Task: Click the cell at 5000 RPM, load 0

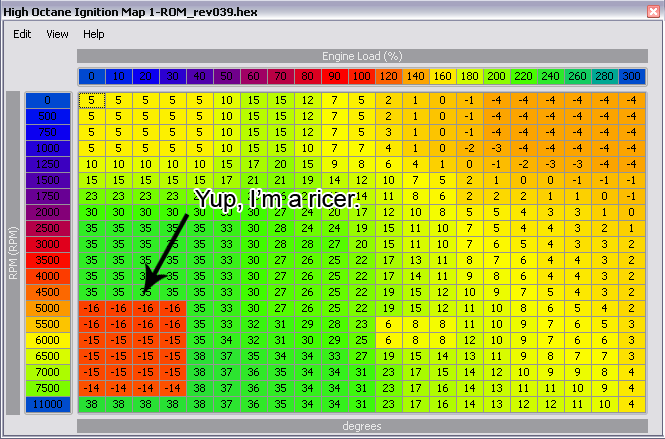Action: (x=91, y=308)
